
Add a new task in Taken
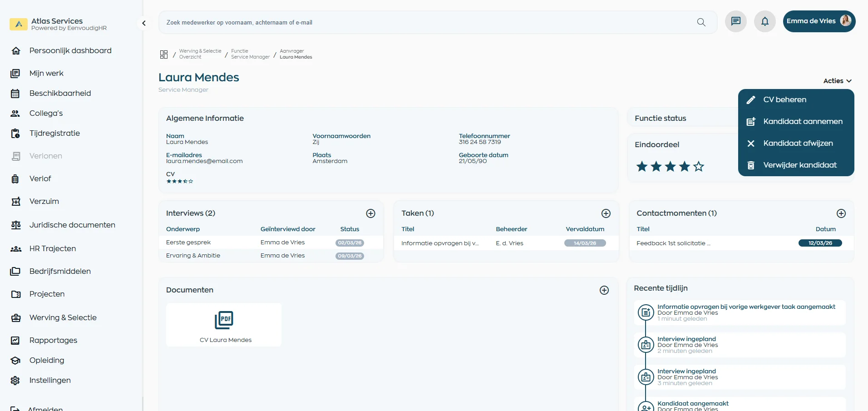tap(606, 213)
